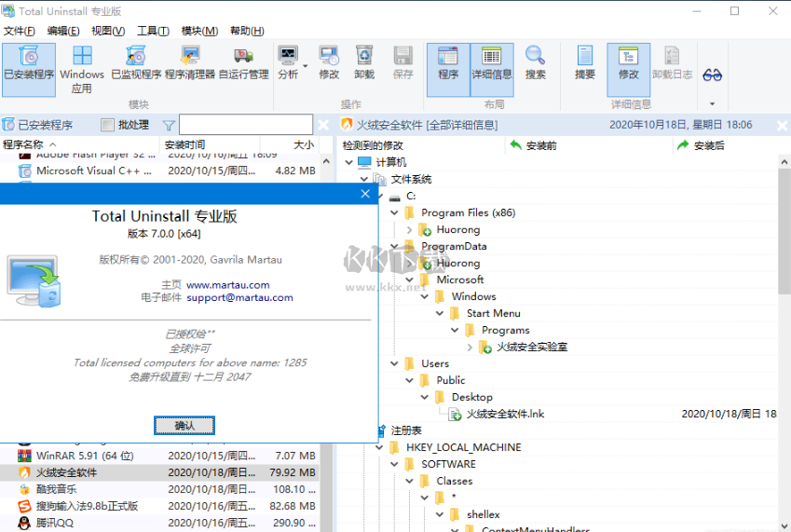The image size is (791, 532).
Task: Collapse the 文件系统 tree node
Action: tap(363, 179)
